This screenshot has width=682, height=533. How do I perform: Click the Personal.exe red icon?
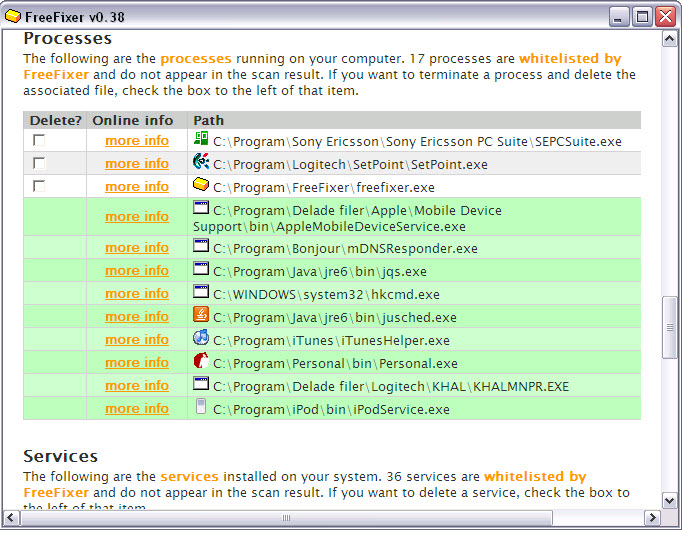point(201,362)
